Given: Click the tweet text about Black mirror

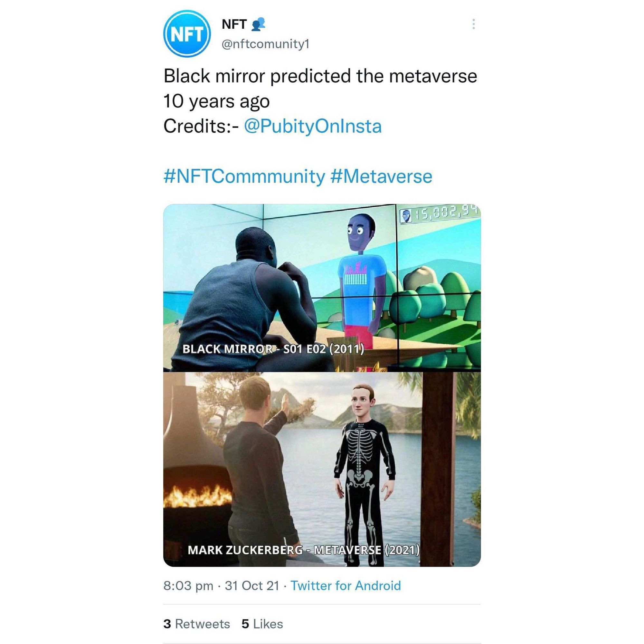Looking at the screenshot, I should [320, 88].
